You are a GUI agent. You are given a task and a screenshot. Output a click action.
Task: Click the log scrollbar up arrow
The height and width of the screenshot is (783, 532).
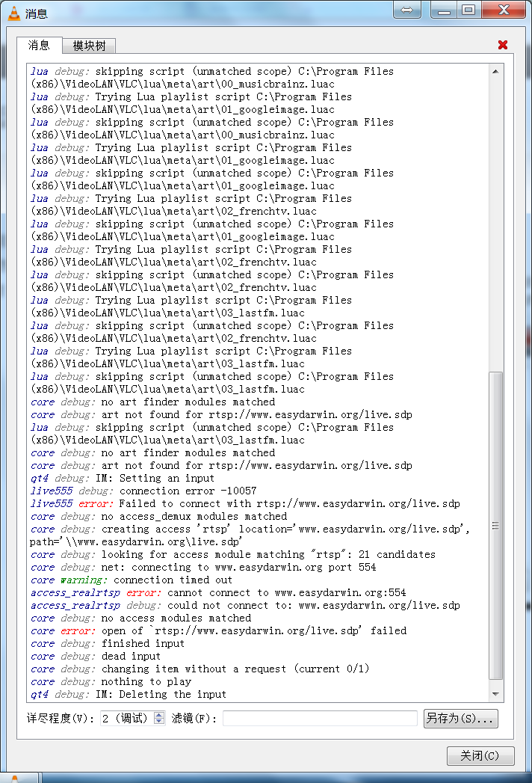(x=495, y=71)
